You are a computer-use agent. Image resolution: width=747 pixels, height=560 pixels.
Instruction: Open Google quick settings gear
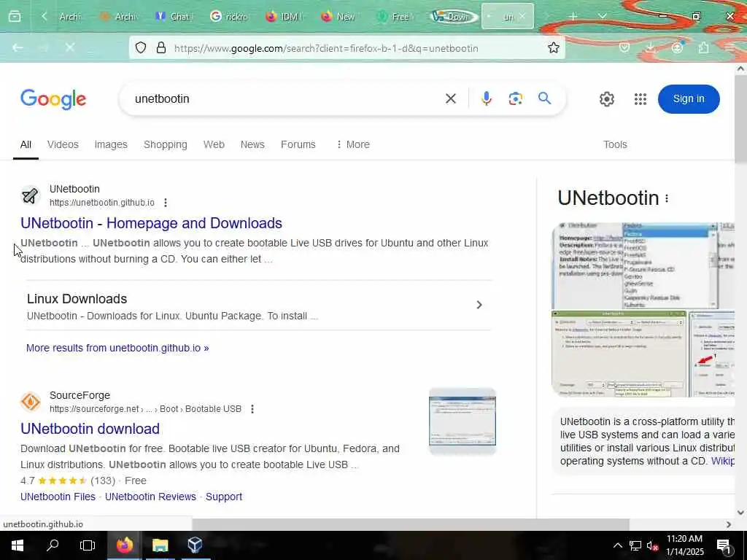pyautogui.click(x=606, y=99)
